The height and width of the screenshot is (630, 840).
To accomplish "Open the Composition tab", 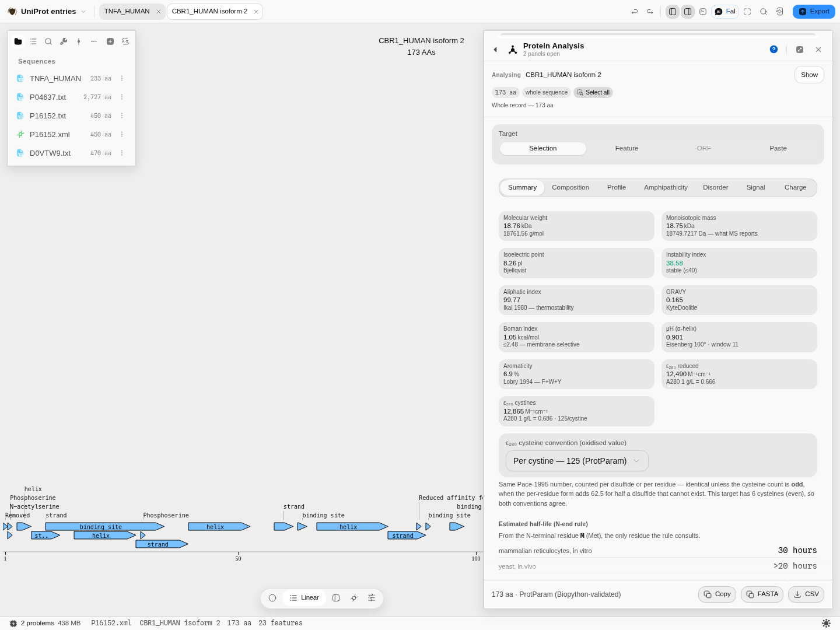I will [570, 188].
